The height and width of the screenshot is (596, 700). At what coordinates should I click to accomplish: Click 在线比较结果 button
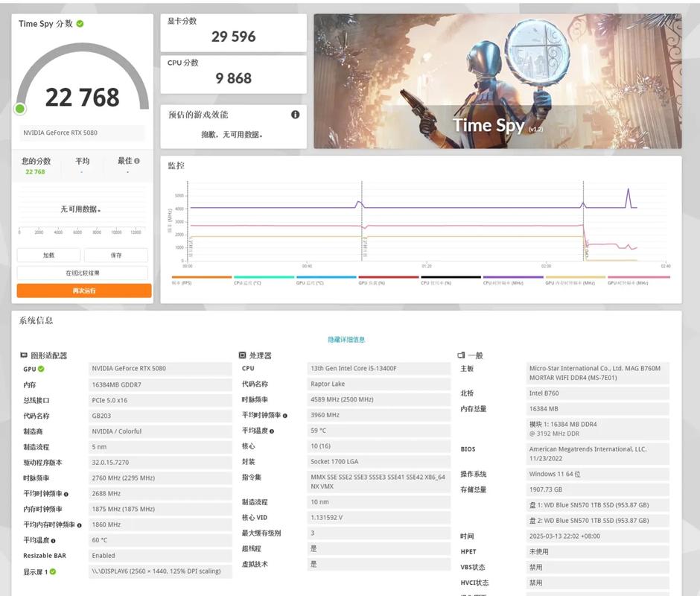click(83, 273)
